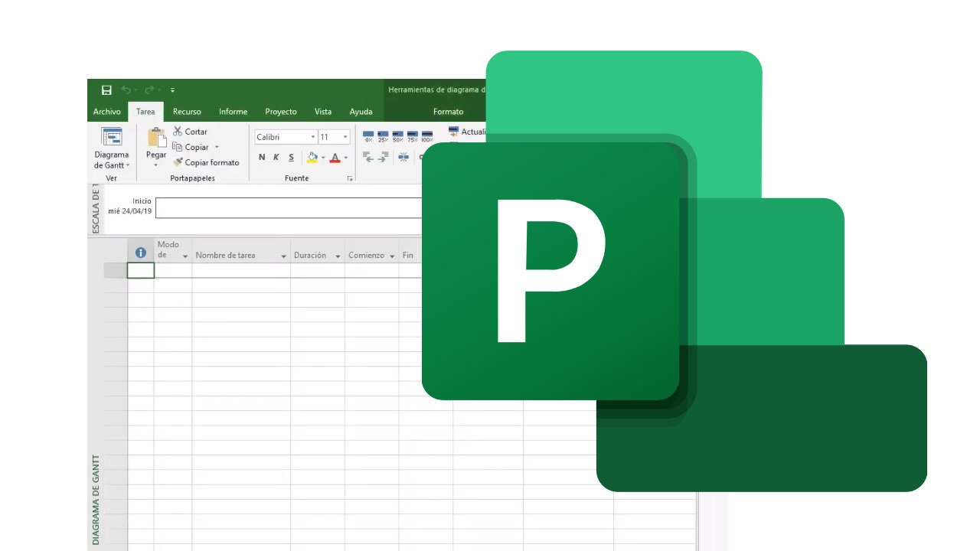
Task: Open the Duración column filter arrow
Action: (338, 256)
